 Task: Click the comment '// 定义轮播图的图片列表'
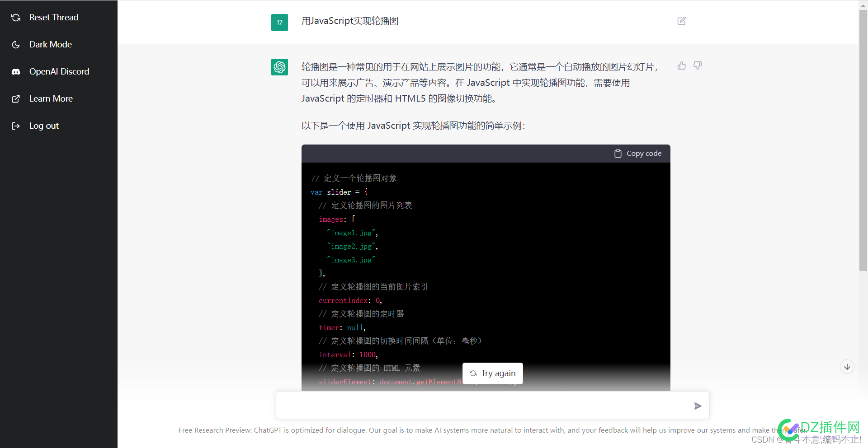[365, 205]
